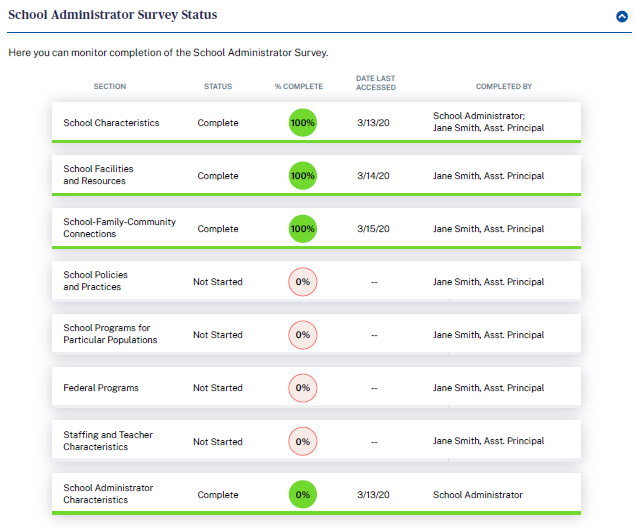Viewport: 634px width, 529px height.
Task: Select School Policies and Practices row
Action: (96, 281)
